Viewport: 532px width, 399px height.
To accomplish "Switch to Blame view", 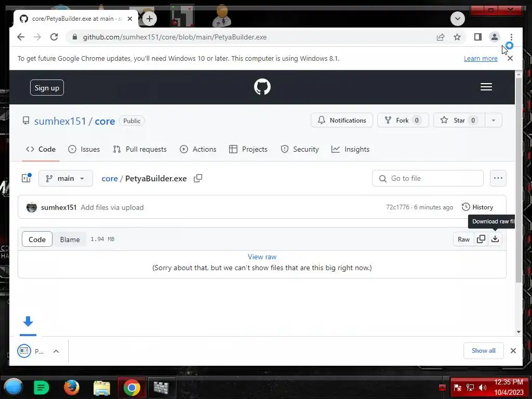I will pyautogui.click(x=70, y=239).
